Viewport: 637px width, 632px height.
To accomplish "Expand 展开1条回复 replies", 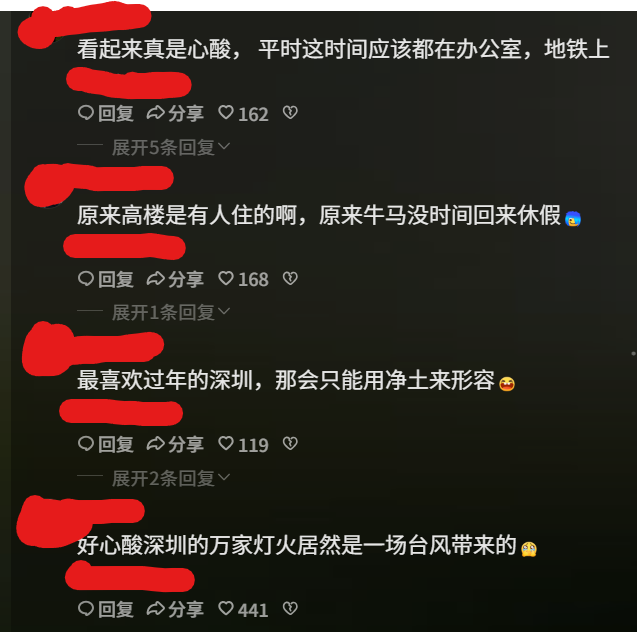I will pos(171,312).
